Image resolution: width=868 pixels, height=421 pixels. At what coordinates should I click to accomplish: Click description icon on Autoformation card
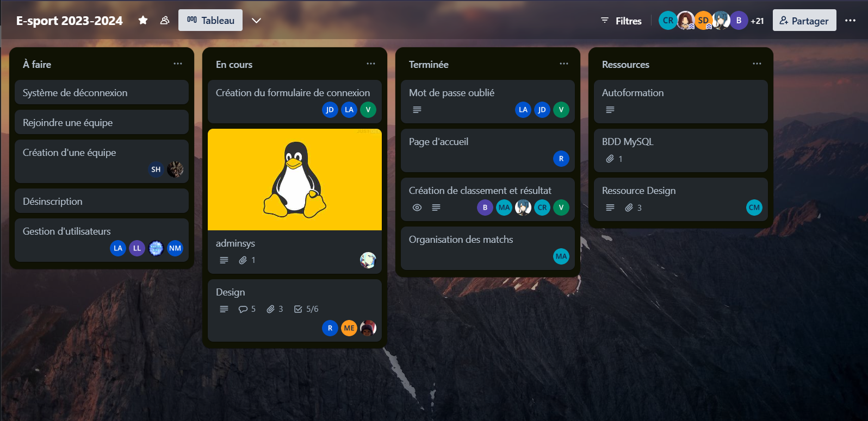[x=610, y=110]
